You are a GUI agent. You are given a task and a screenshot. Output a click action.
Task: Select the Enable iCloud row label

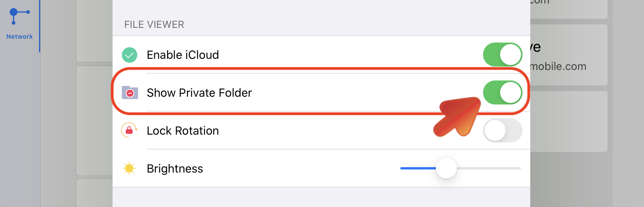tap(183, 55)
